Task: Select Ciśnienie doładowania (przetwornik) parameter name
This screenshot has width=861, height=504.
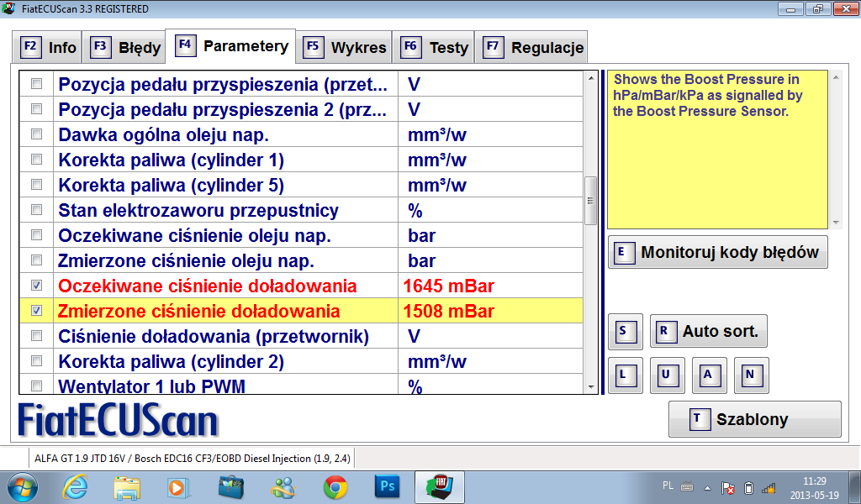Action: point(214,336)
